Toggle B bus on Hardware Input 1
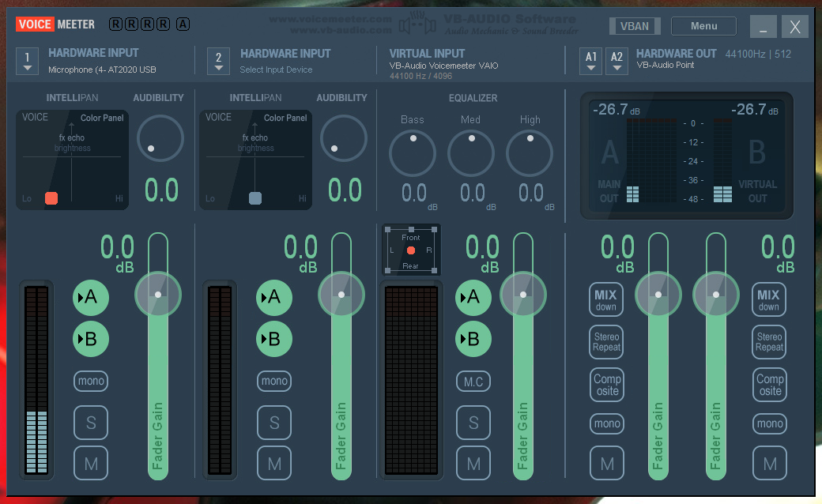This screenshot has width=822, height=504. click(91, 339)
